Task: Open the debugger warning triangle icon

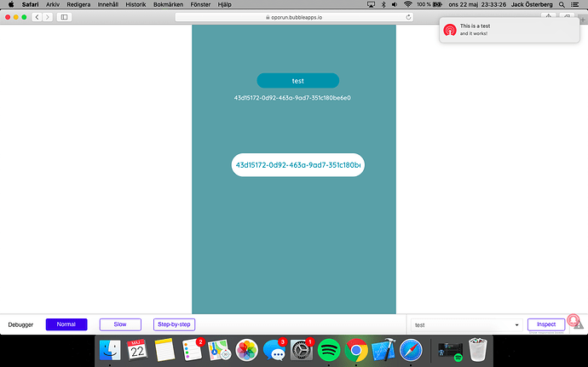Action: [x=579, y=325]
